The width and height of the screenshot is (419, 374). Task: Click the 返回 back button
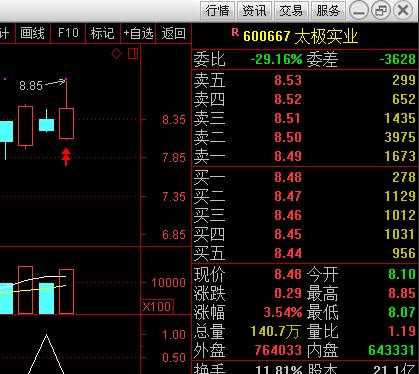coord(173,33)
